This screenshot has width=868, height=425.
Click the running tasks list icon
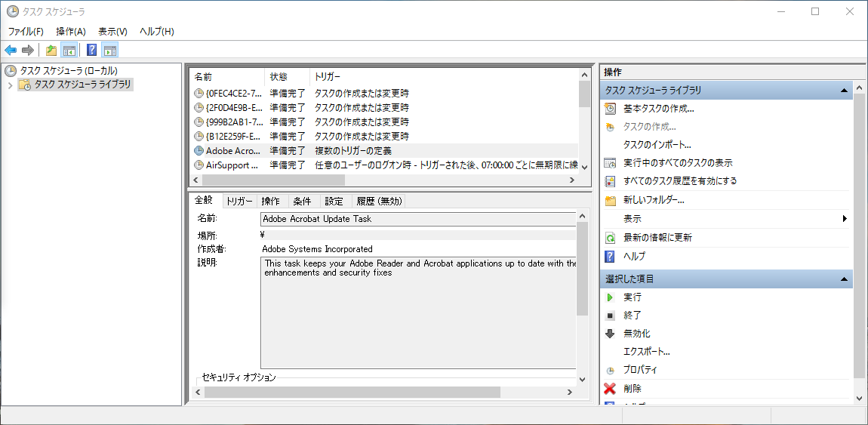point(610,163)
